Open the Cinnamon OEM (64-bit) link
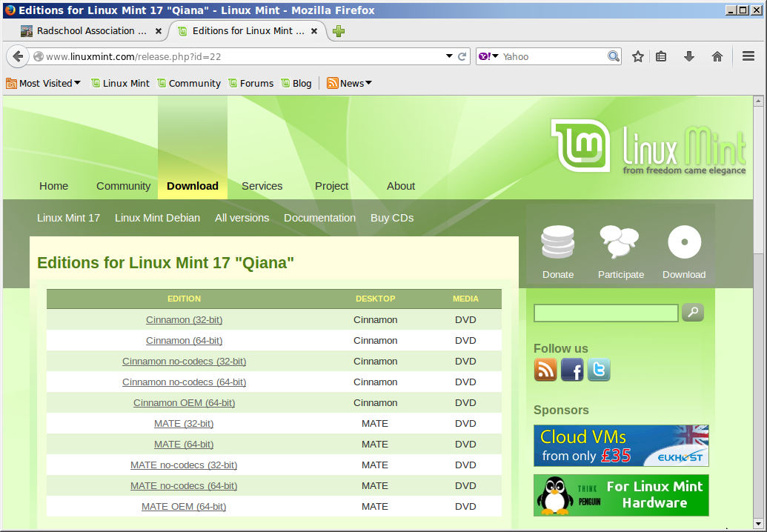This screenshot has height=532, width=767. [x=184, y=403]
